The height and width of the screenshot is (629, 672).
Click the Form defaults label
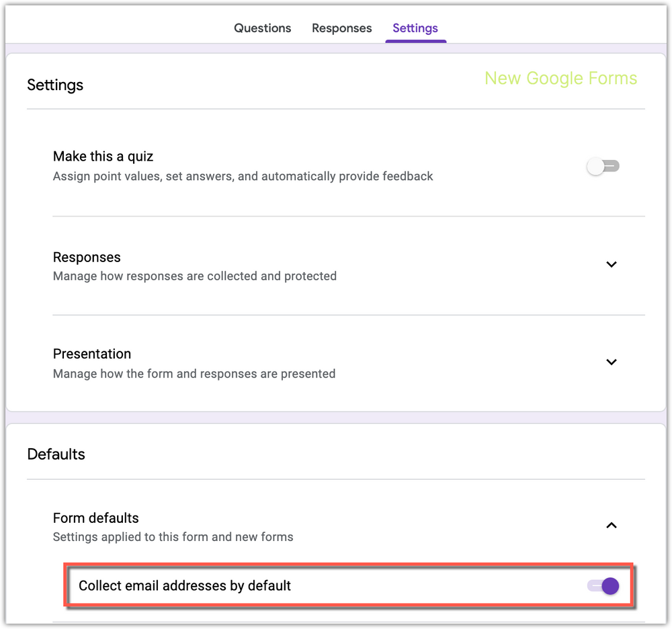pyautogui.click(x=95, y=517)
